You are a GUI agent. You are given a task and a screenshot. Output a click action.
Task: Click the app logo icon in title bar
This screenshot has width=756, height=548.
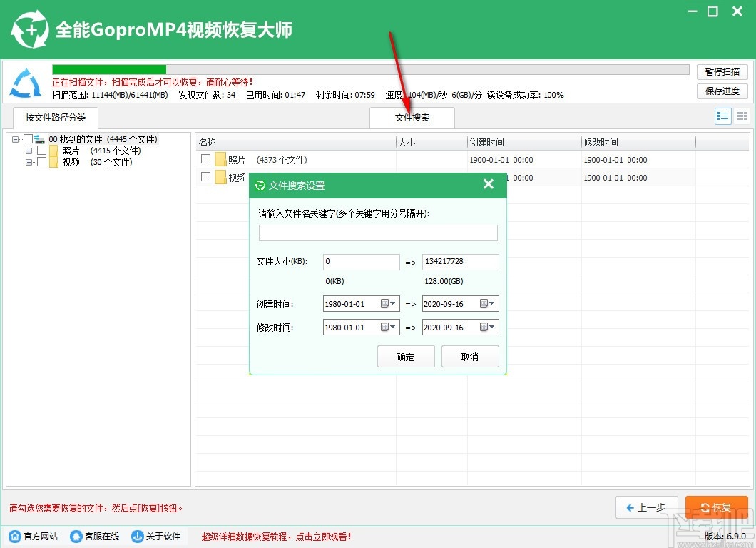point(30,29)
